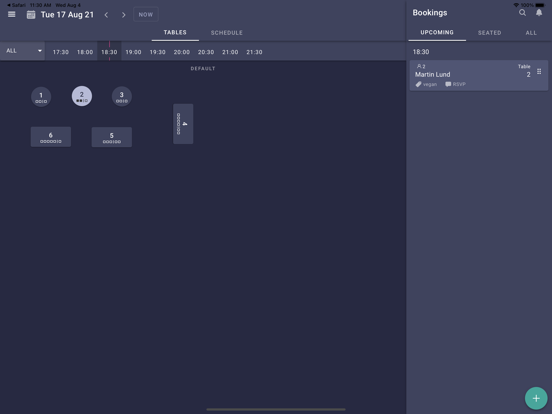552x414 pixels.
Task: Return to Safari via back link
Action: pos(16,5)
